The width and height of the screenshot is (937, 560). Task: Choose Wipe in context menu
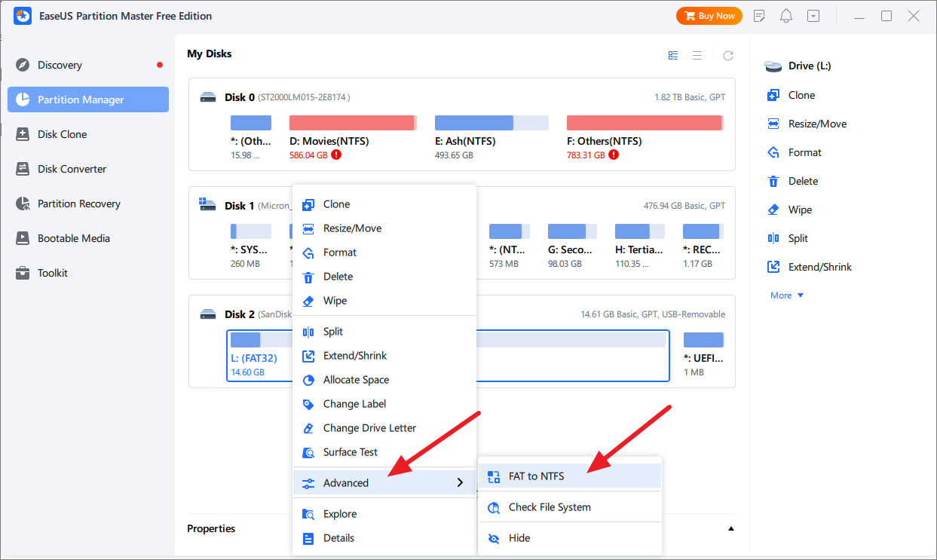coord(384,301)
